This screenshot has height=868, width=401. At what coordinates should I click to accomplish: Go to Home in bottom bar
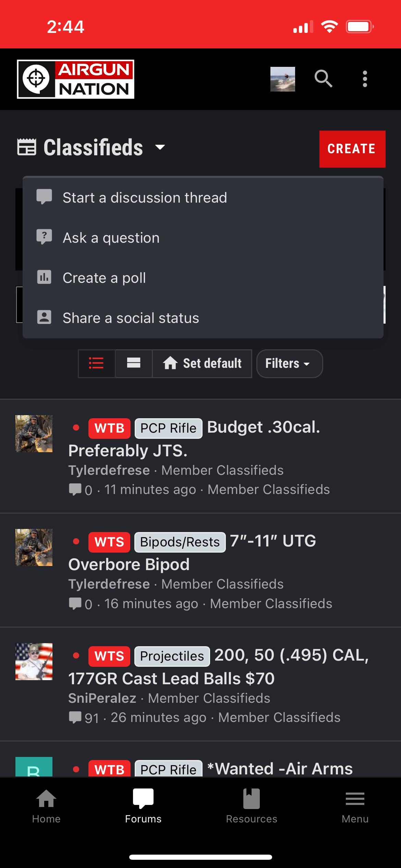click(46, 806)
